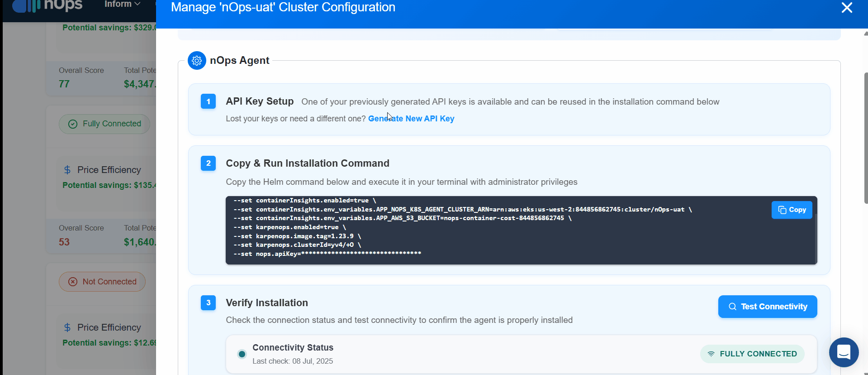This screenshot has width=868, height=375.
Task: Click the nOps Agent gear icon
Action: coord(197,60)
